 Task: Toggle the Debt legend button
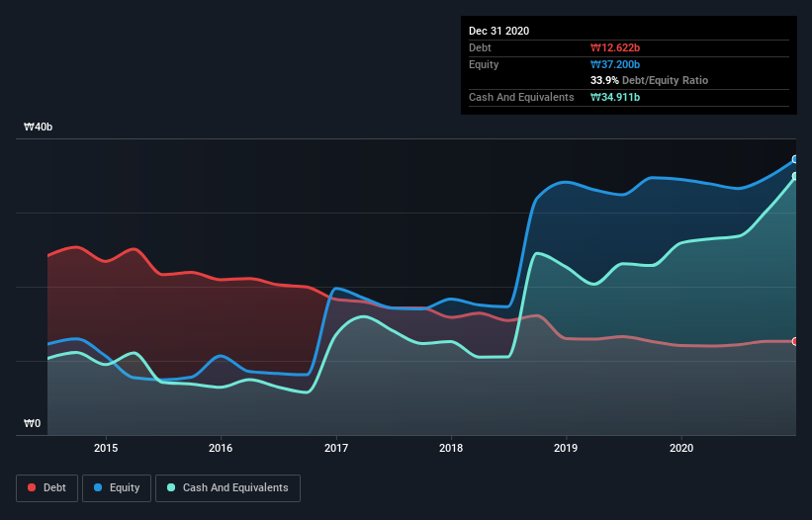click(47, 488)
